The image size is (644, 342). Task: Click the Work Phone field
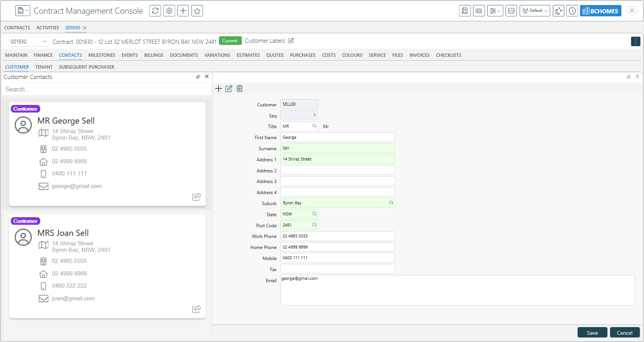coord(338,236)
